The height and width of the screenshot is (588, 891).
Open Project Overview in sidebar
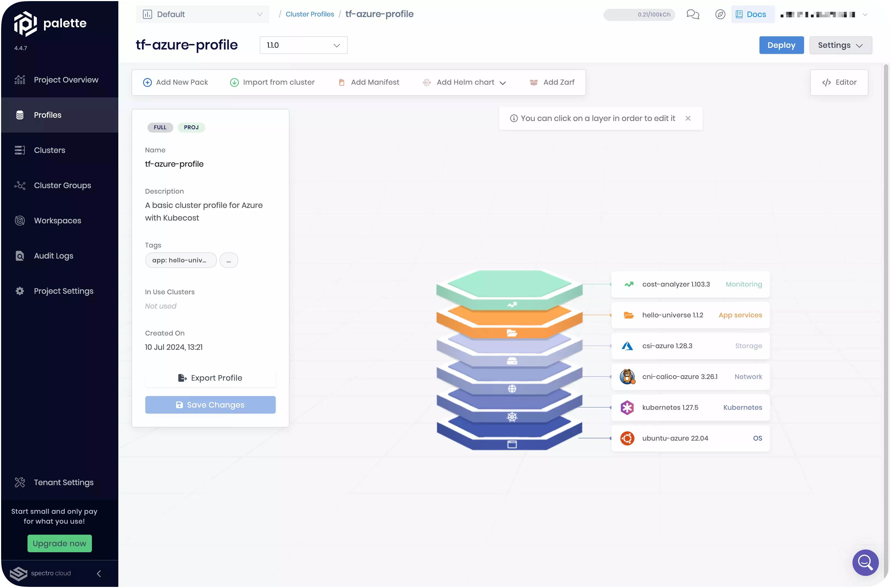click(x=59, y=80)
